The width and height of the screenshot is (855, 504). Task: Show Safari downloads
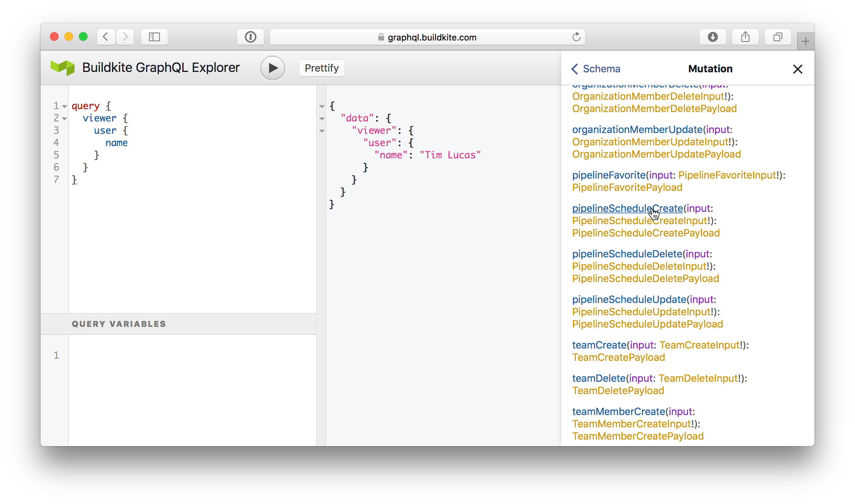pyautogui.click(x=712, y=37)
